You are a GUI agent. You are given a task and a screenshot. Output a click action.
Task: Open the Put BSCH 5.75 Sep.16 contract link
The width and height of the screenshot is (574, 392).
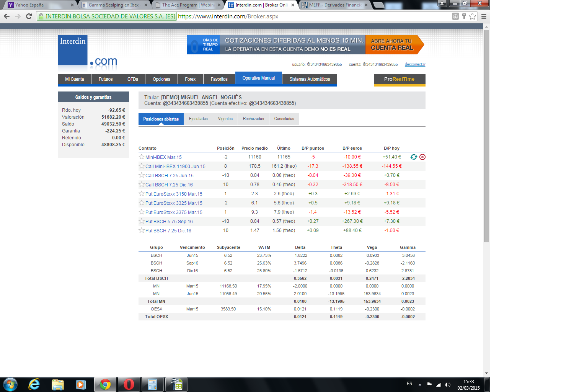pos(169,221)
